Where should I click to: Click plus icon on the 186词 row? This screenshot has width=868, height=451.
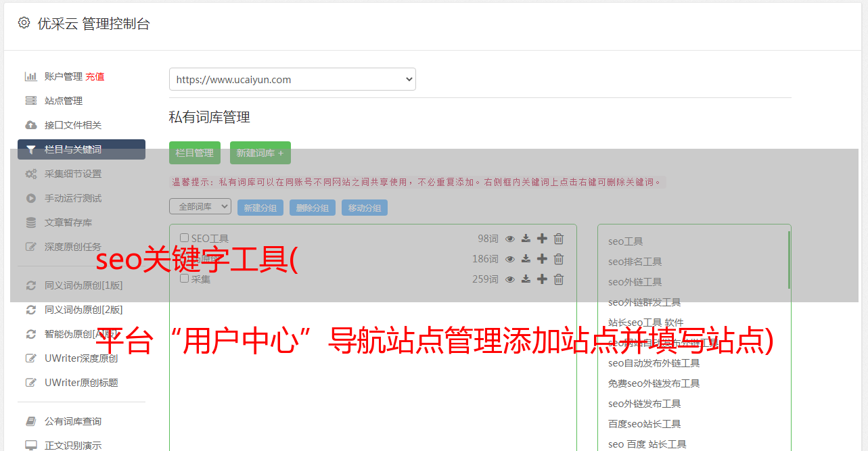coord(542,259)
